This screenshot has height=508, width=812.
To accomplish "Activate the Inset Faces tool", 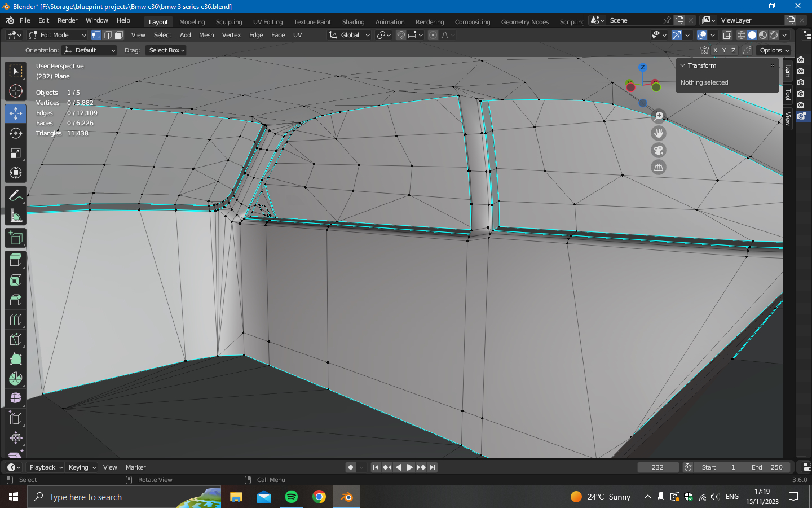I will point(16,280).
